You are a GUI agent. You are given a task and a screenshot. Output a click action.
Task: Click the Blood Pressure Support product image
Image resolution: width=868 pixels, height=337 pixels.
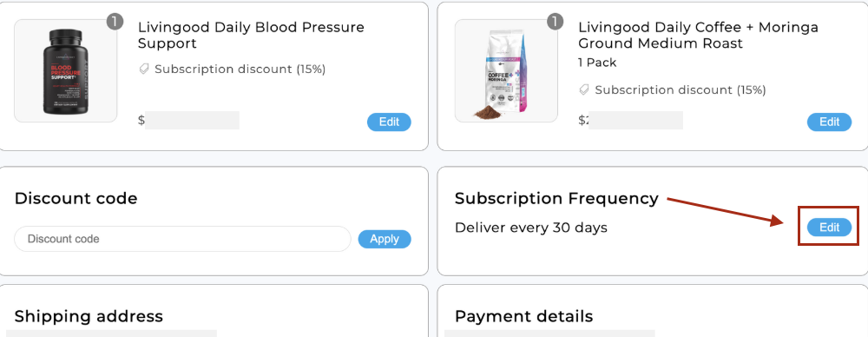point(65,71)
